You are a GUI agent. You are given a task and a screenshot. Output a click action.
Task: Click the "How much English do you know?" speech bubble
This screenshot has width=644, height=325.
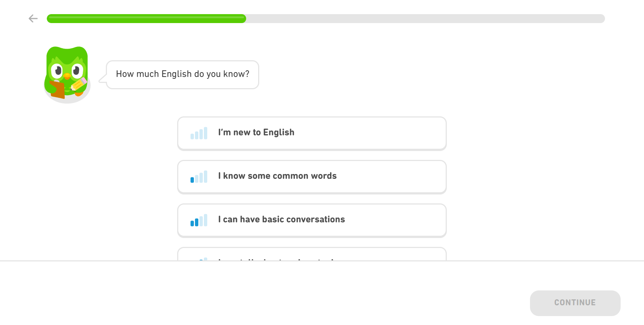click(182, 74)
